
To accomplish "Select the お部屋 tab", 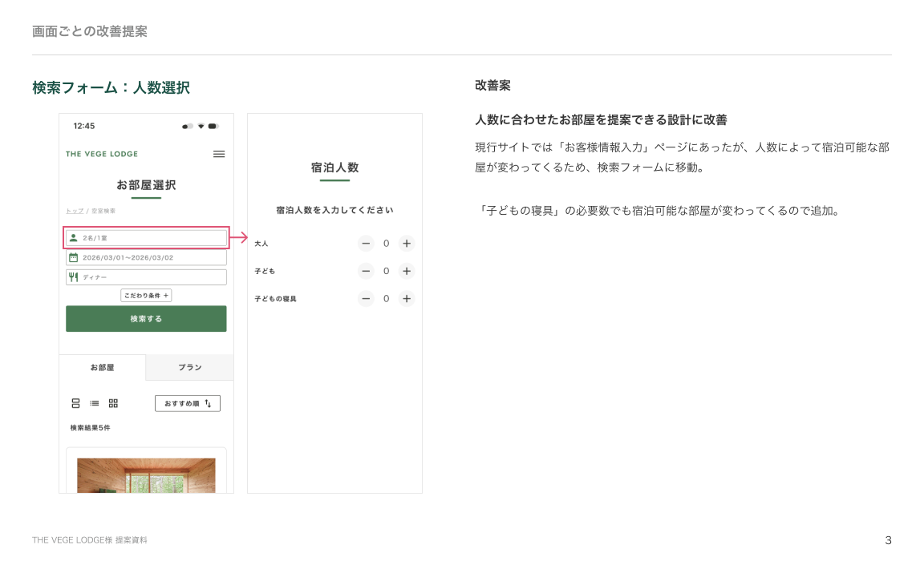I will [x=102, y=368].
